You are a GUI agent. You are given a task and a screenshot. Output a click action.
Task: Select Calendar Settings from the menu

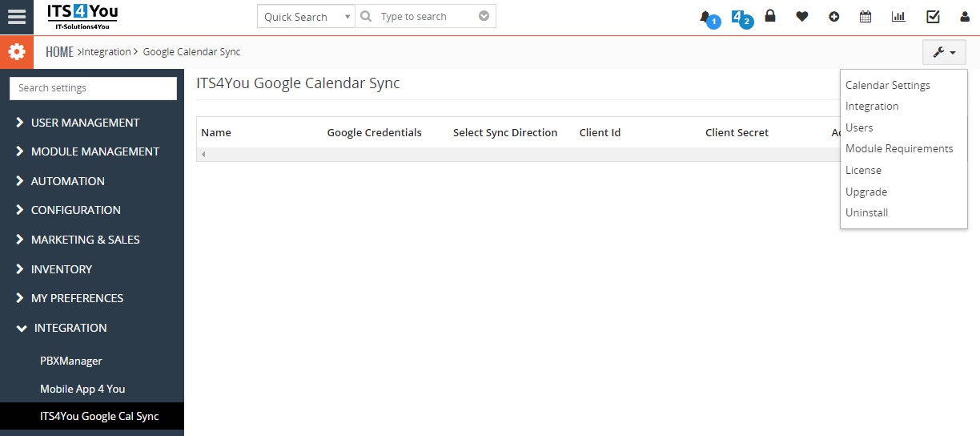click(888, 85)
